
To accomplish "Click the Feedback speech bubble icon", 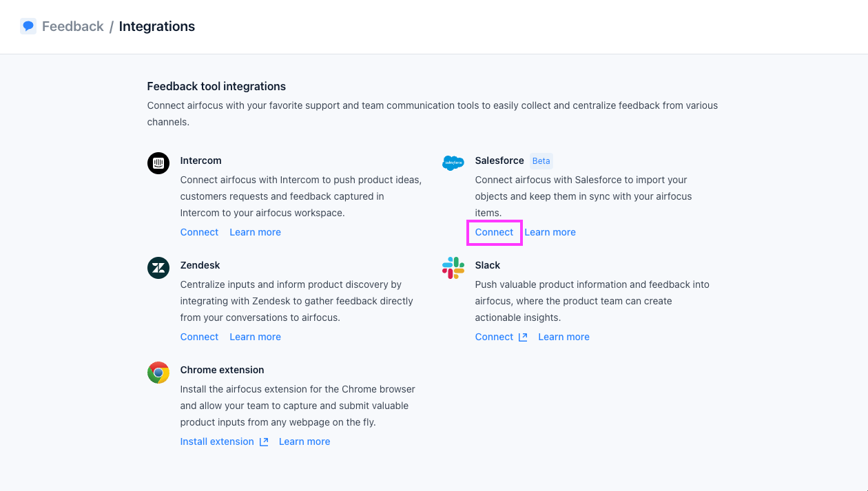I will tap(28, 26).
